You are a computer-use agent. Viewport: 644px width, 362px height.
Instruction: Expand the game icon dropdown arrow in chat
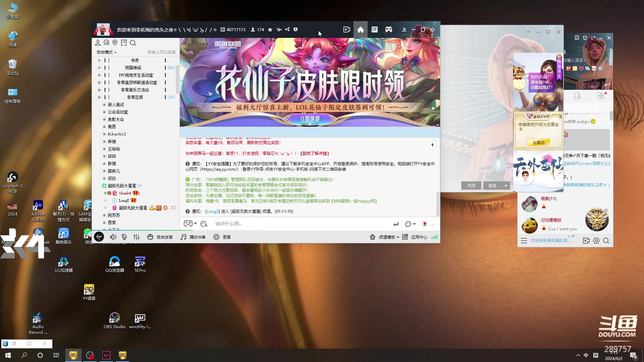[196, 224]
